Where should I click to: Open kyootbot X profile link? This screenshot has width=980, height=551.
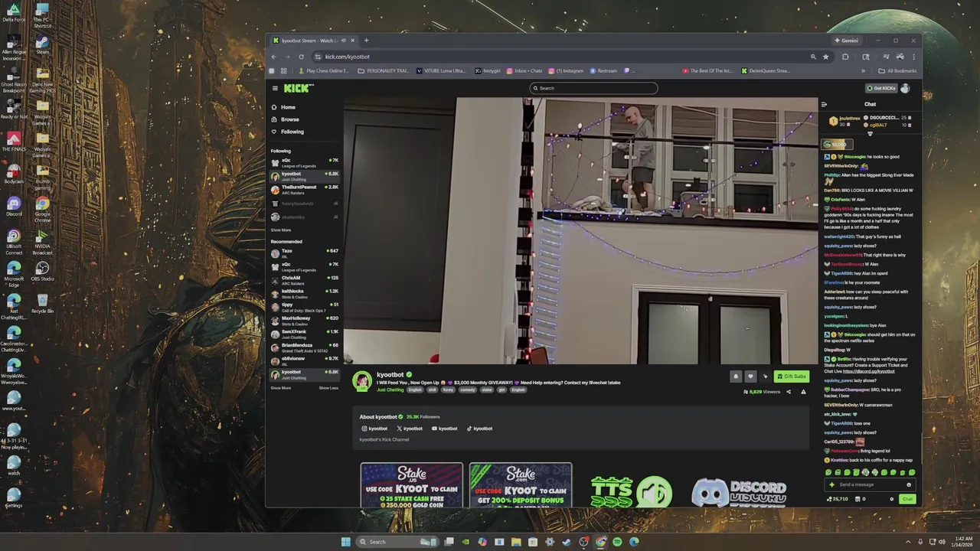click(x=410, y=429)
